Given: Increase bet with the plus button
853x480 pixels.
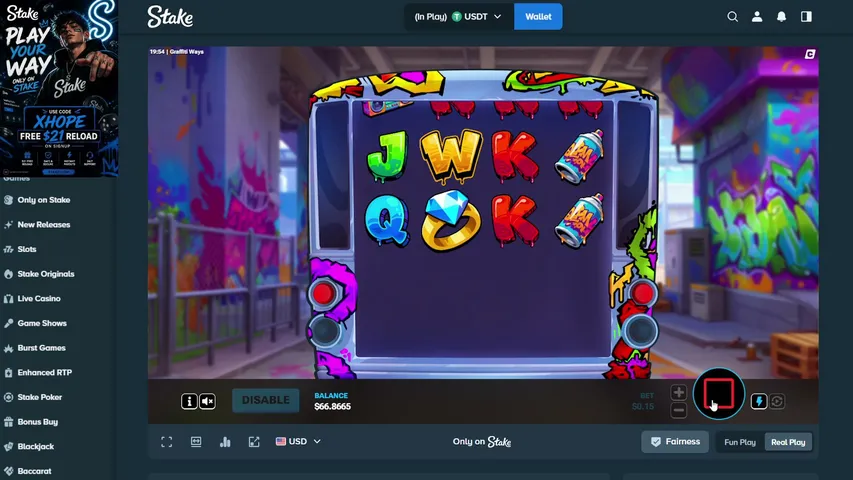Looking at the screenshot, I should point(678,392).
